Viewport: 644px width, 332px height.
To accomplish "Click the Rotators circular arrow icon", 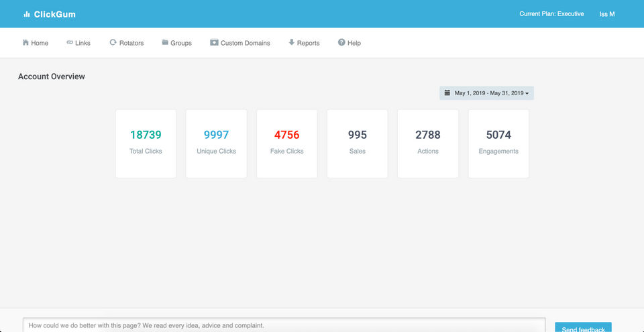I will [x=113, y=42].
